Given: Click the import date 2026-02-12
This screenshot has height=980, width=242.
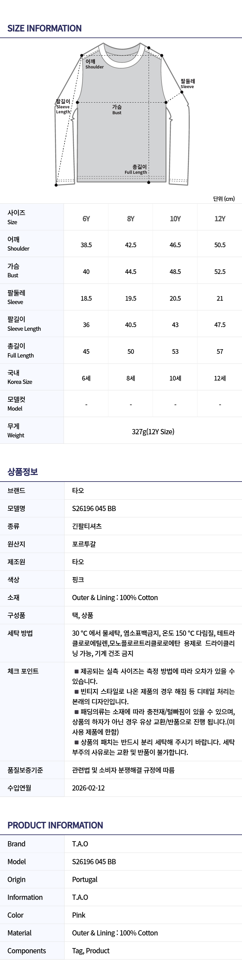Looking at the screenshot, I should [88, 787].
